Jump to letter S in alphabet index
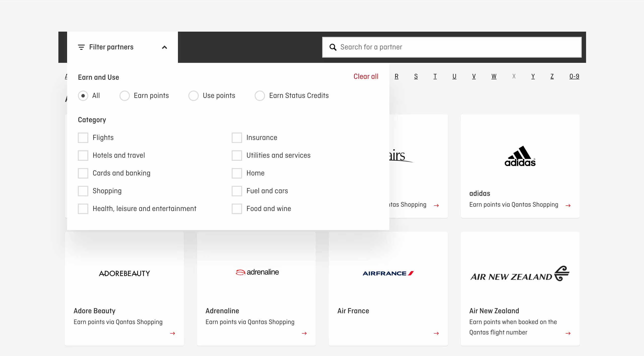The image size is (644, 356). [416, 76]
